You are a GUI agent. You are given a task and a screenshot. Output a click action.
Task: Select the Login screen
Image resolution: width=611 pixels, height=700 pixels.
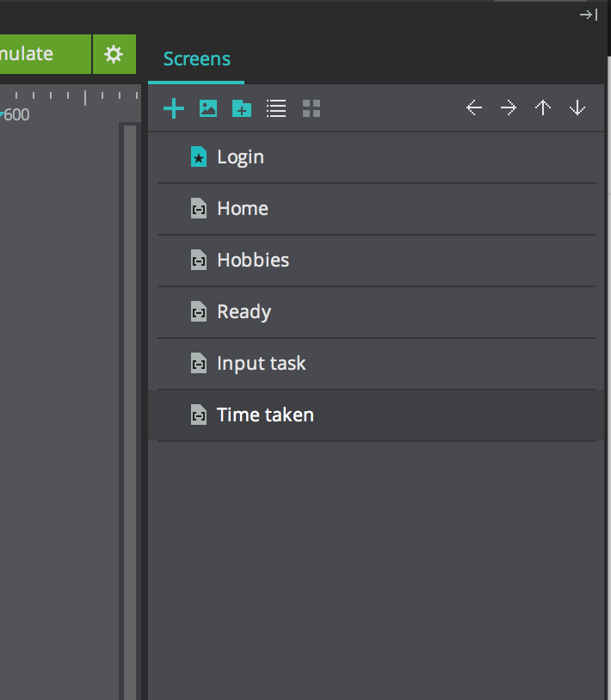coord(240,157)
